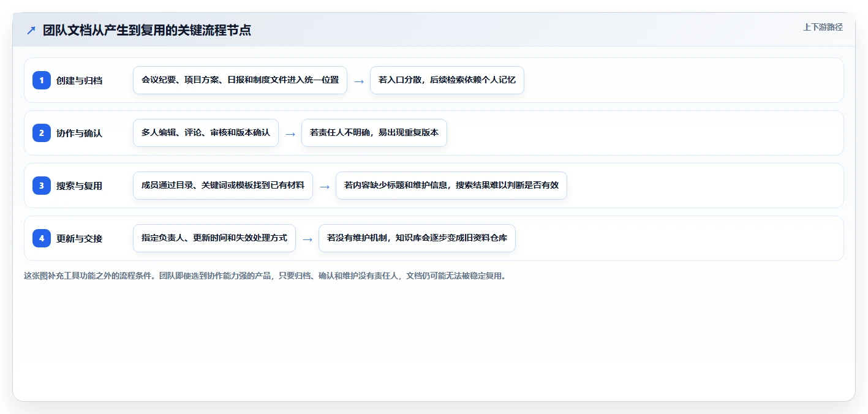
Task: Click the box 若责任人不明确,易出现重复版本
Action: (x=374, y=133)
